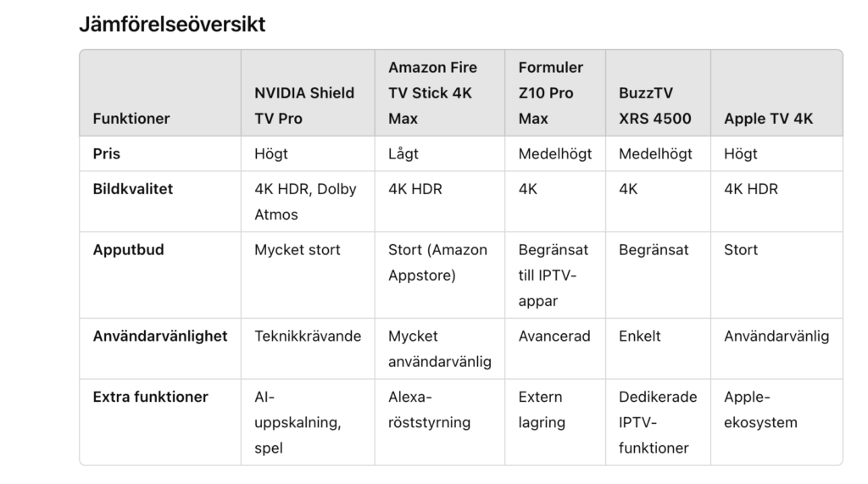The height and width of the screenshot is (484, 868).
Task: Select the Lågt price cell
Action: point(403,154)
